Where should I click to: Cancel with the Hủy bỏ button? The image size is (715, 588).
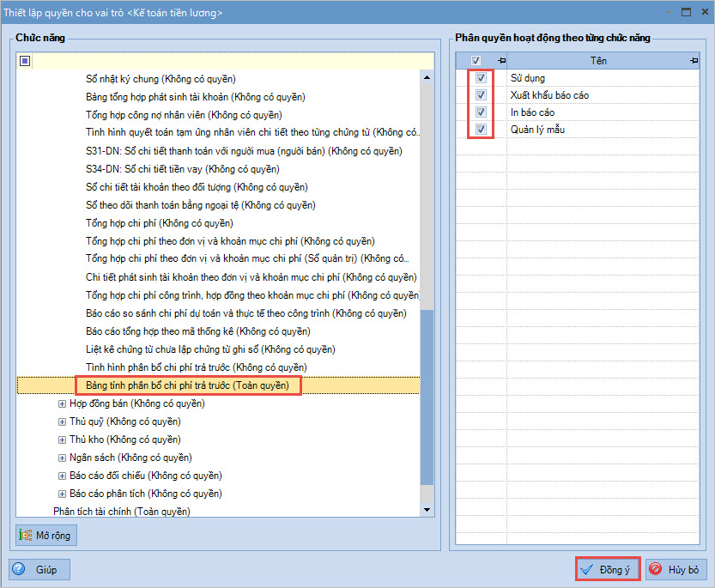pyautogui.click(x=675, y=569)
